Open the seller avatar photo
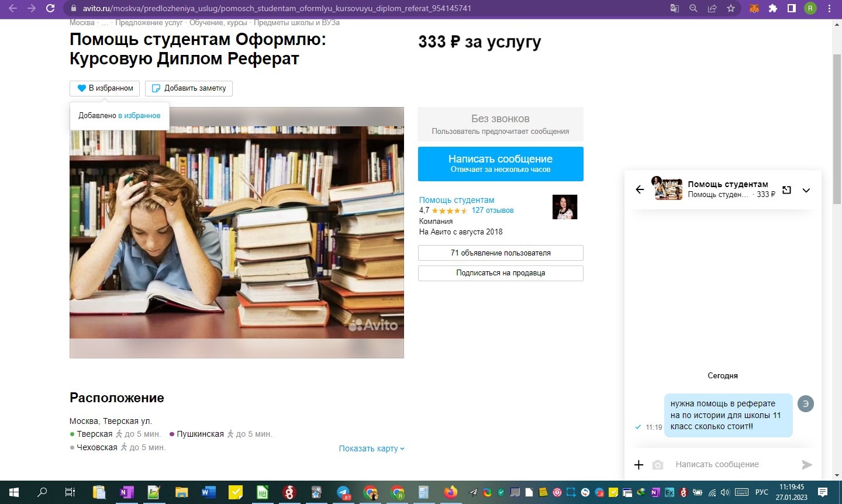This screenshot has height=504, width=842. click(565, 207)
